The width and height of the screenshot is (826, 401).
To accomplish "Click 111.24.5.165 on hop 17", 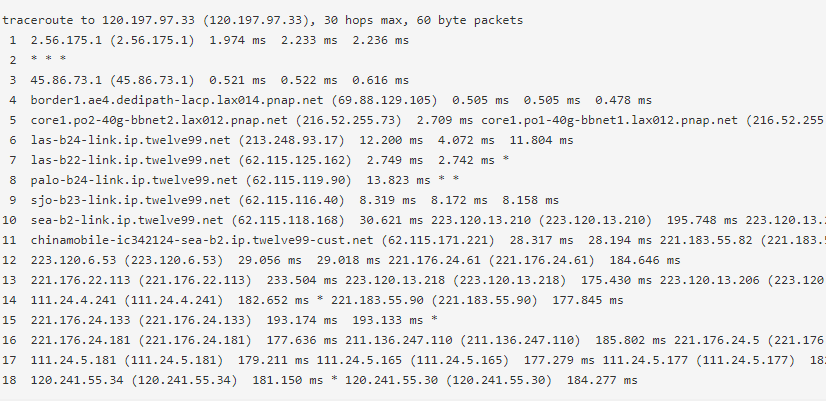I will [359, 360].
